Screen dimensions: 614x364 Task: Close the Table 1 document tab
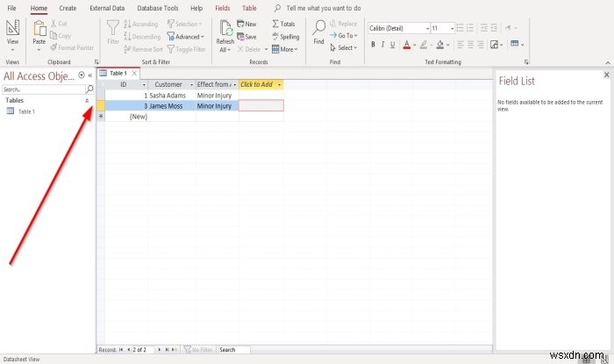pyautogui.click(x=134, y=73)
